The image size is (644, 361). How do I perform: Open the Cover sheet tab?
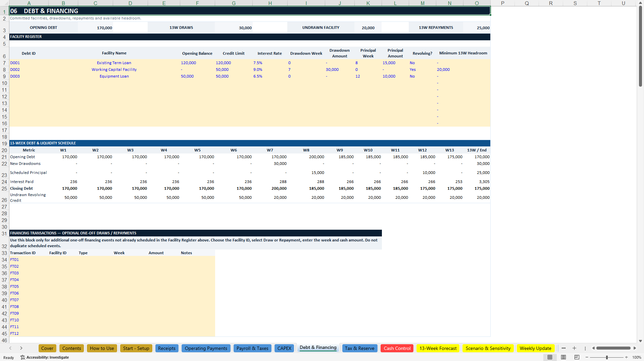pyautogui.click(x=47, y=348)
